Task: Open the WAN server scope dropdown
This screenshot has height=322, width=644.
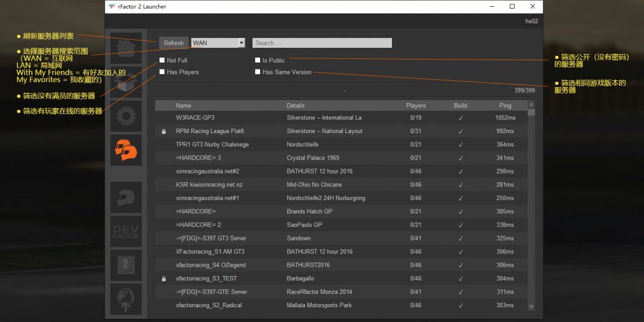Action: coord(218,43)
